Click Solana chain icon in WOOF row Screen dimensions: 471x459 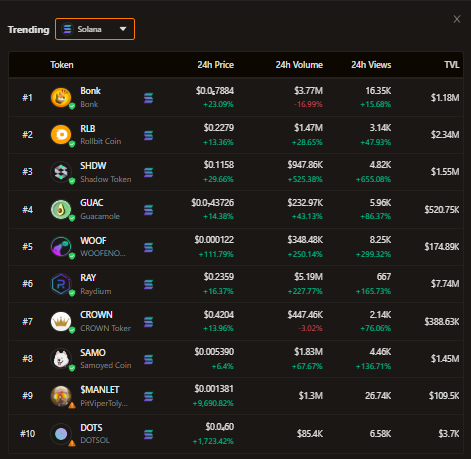(148, 247)
